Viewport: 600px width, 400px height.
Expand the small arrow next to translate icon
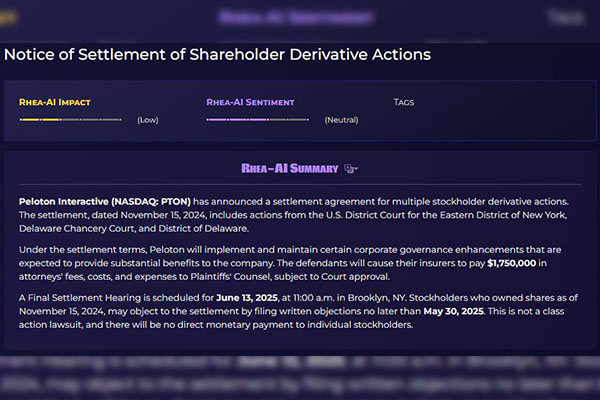[356, 168]
